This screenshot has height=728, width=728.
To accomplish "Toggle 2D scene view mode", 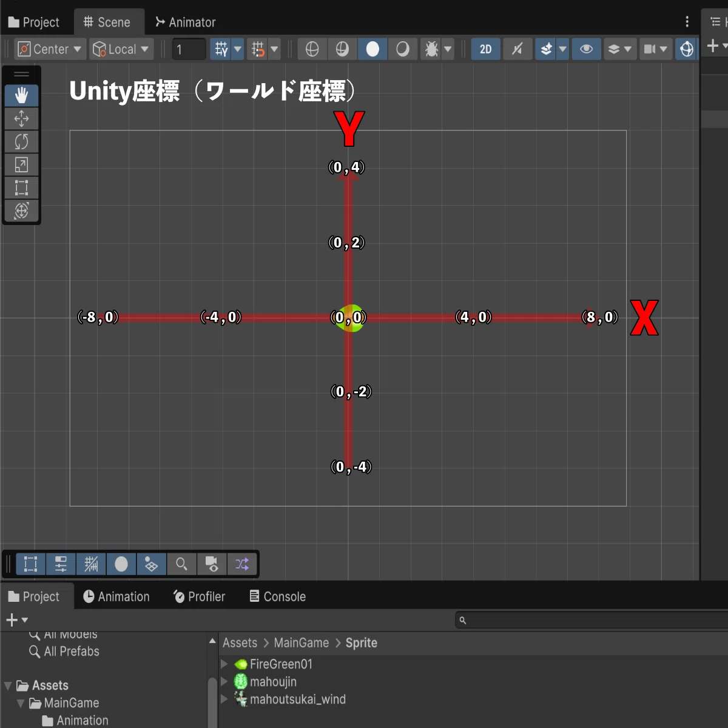I will point(486,49).
